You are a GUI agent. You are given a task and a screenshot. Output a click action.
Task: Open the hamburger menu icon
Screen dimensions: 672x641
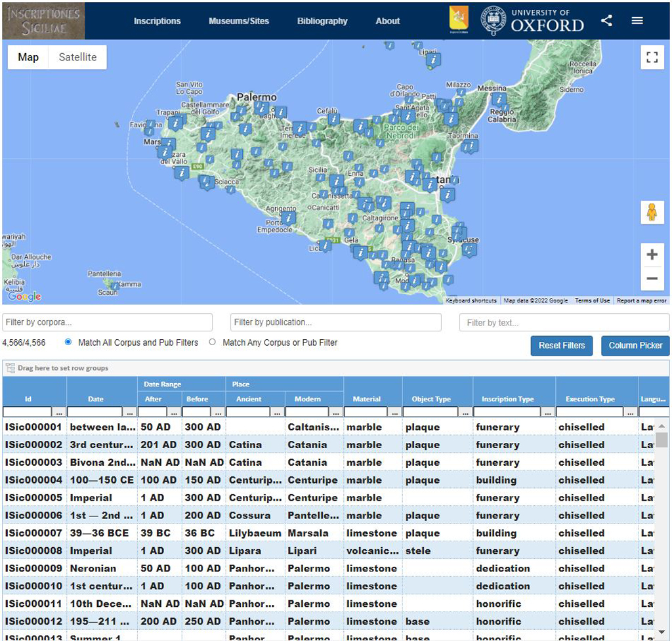coord(637,20)
